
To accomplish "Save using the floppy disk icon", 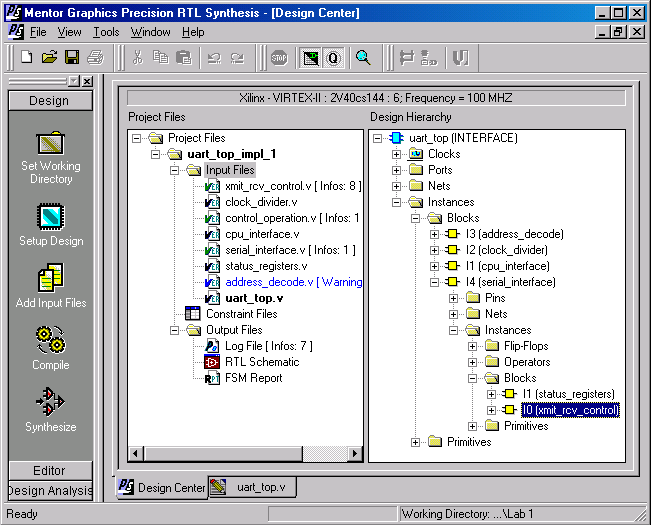I will [x=72, y=57].
